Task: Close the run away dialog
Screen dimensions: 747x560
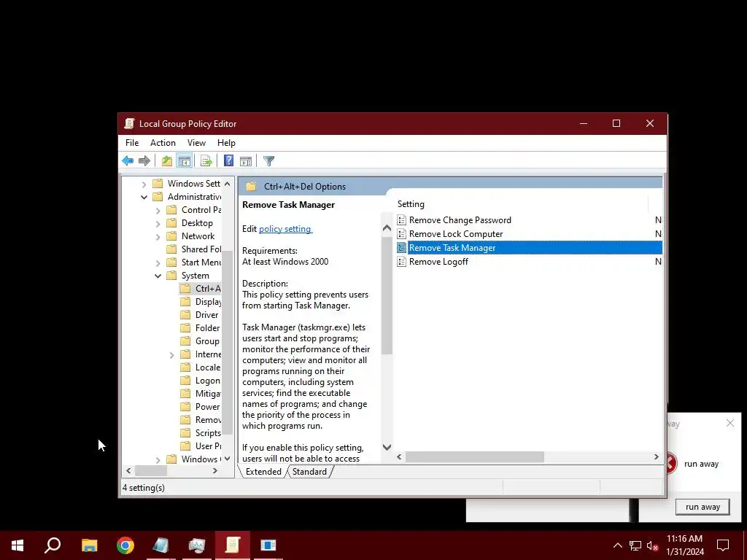Action: pyautogui.click(x=729, y=423)
